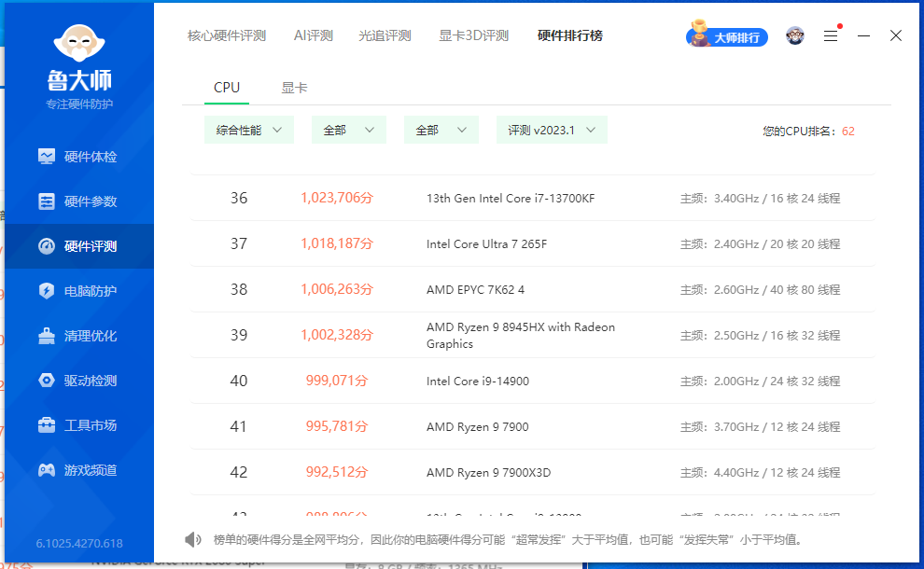Screen dimensions: 924x569
Task: Expand the first 全部 filter dropdown
Action: (x=349, y=131)
